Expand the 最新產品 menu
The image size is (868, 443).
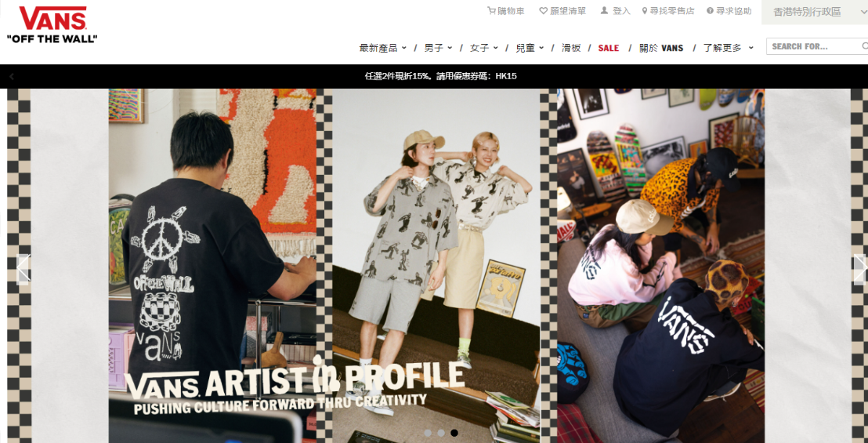[x=383, y=48]
